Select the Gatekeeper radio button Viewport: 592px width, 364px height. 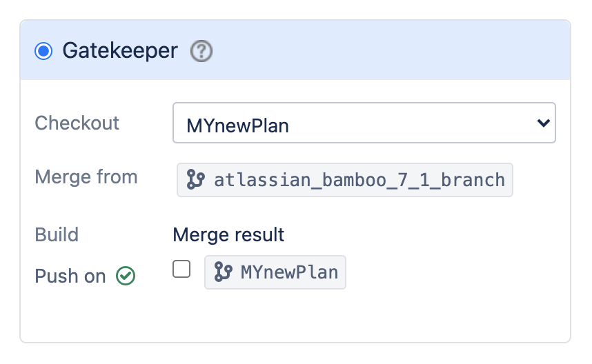[43, 51]
